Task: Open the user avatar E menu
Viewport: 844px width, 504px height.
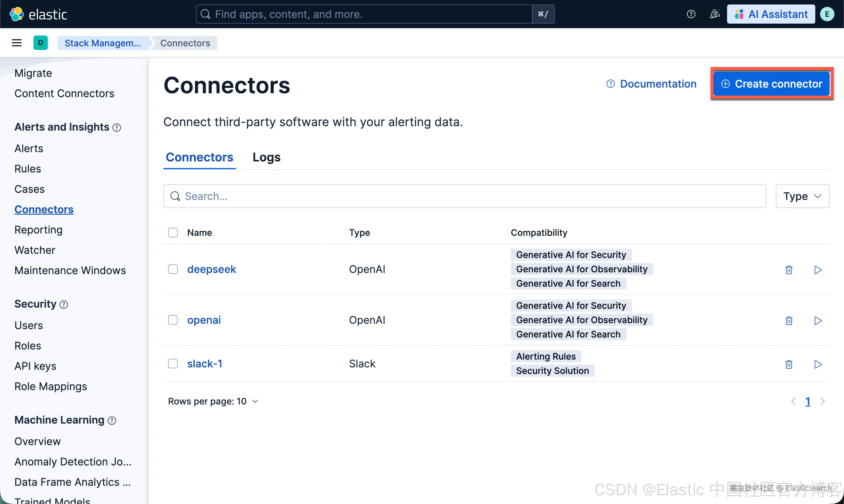Action: click(x=827, y=14)
